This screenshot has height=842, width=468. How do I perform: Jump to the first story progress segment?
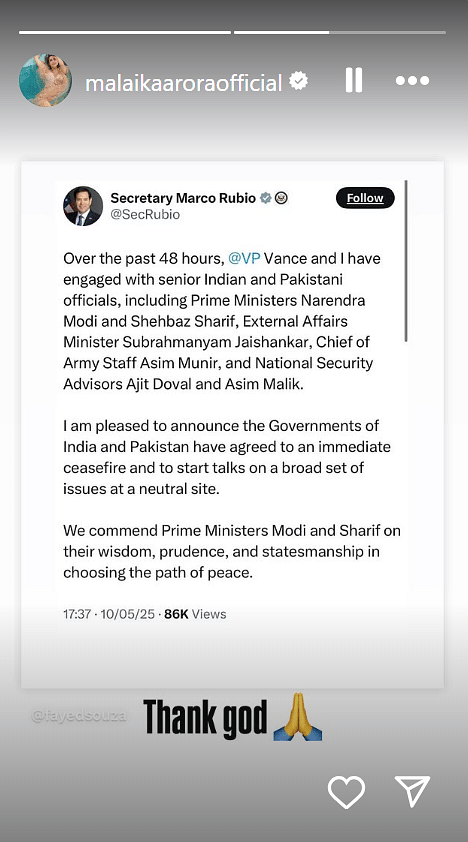(x=125, y=33)
